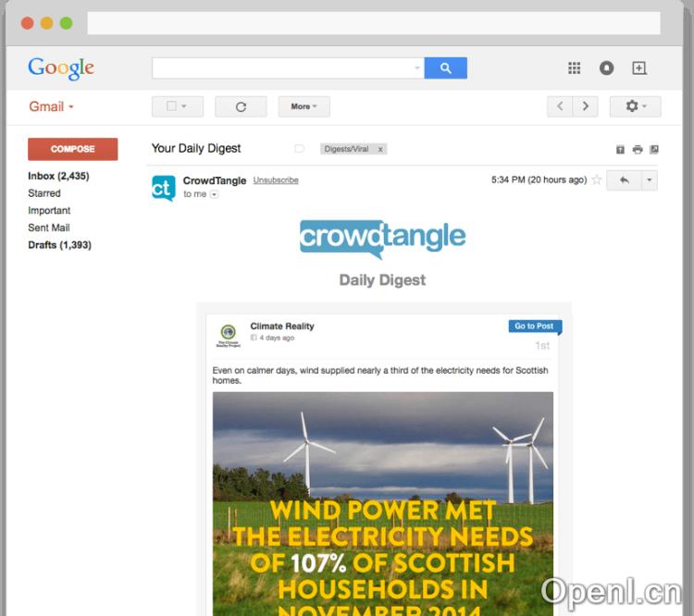The image size is (694, 616).
Task: Open the notifications bell
Action: [x=606, y=68]
